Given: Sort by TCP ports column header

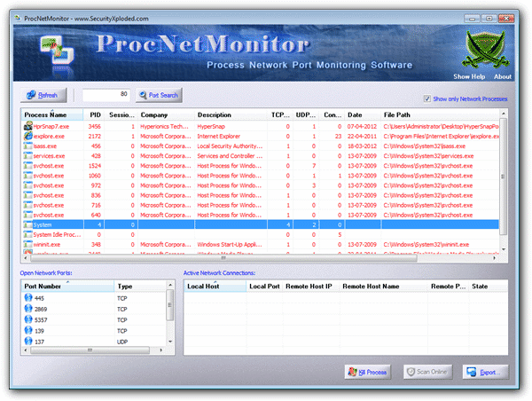Looking at the screenshot, I should click(280, 114).
